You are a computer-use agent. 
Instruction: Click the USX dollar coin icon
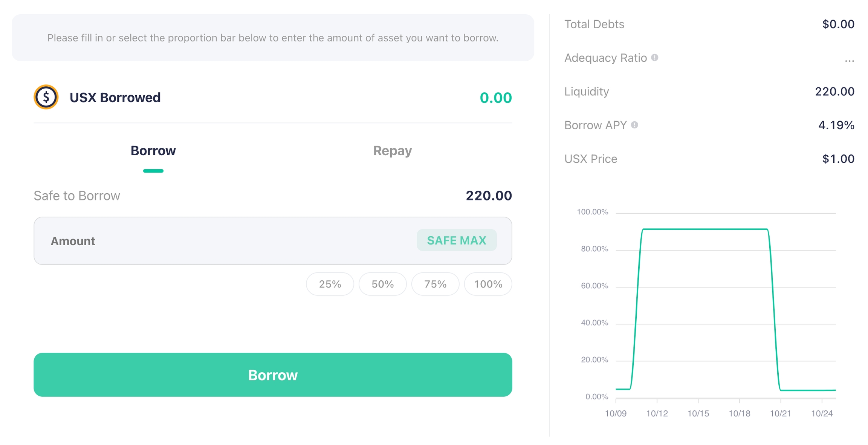46,97
